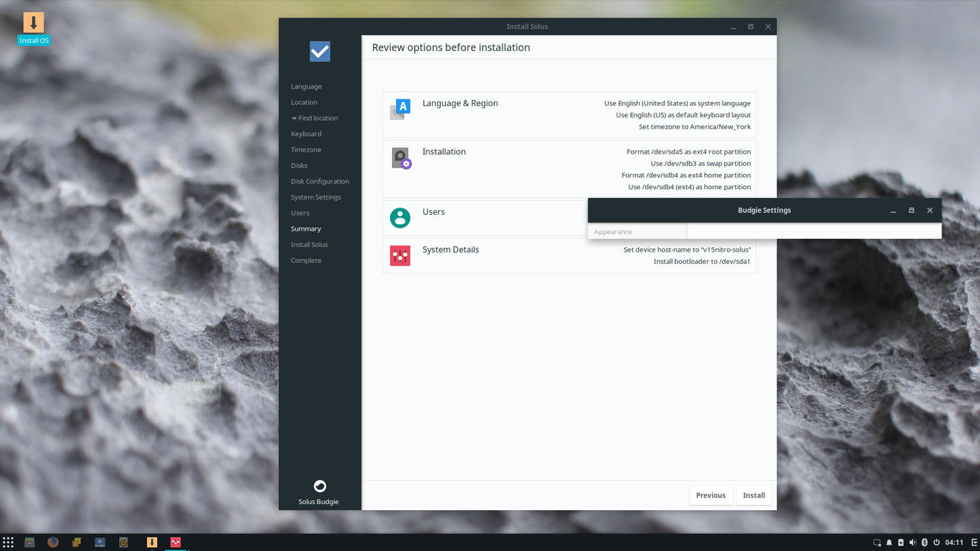
Task: Toggle the Raven sidebar icon
Action: pos(975,542)
